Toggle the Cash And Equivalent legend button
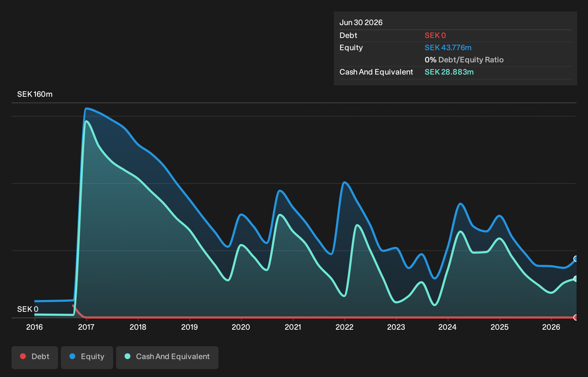This screenshot has height=377, width=588. pyautogui.click(x=167, y=357)
